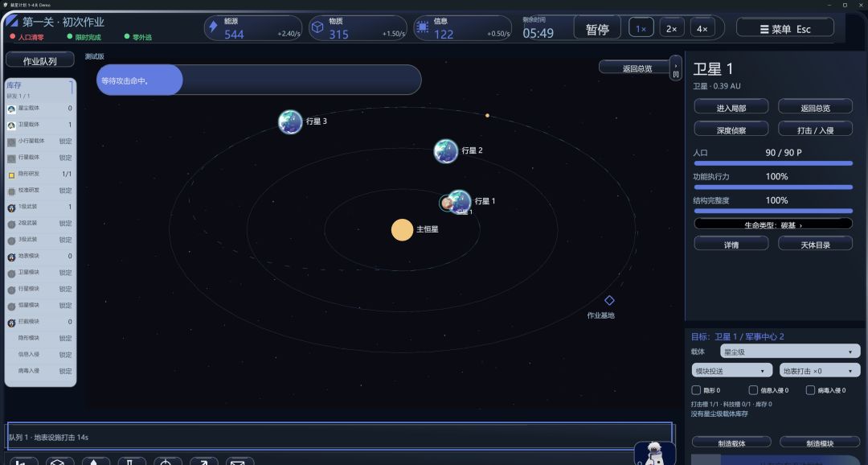Click the 目标: 卫星 1 / 军事中心 2 heading
Image resolution: width=868 pixels, height=465 pixels.
737,336
